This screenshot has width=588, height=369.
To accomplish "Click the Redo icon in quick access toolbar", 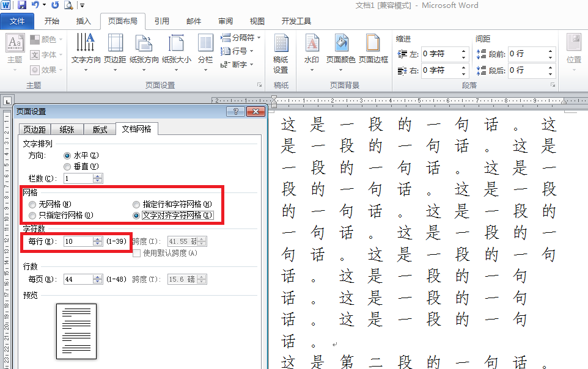I will click(55, 5).
